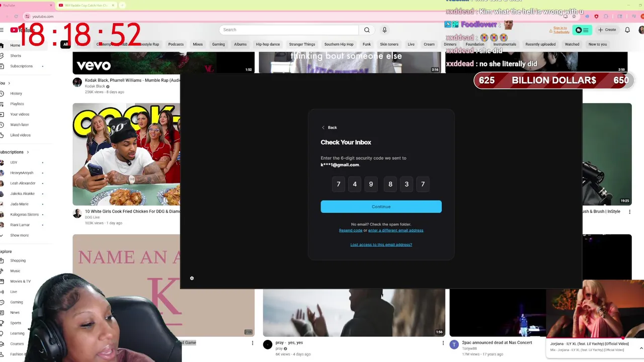644x362 pixels.
Task: Open Jada Marie subscription channel
Action: (x=19, y=204)
